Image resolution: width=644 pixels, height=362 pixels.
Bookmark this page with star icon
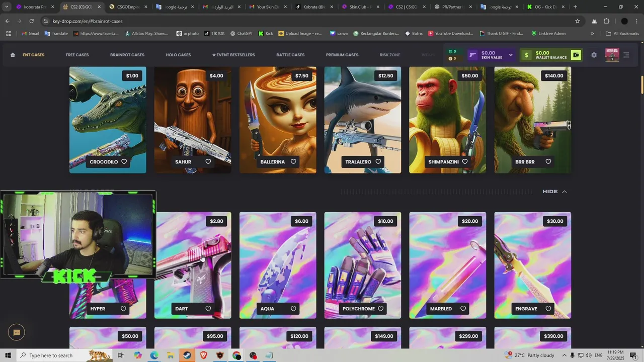click(x=578, y=21)
